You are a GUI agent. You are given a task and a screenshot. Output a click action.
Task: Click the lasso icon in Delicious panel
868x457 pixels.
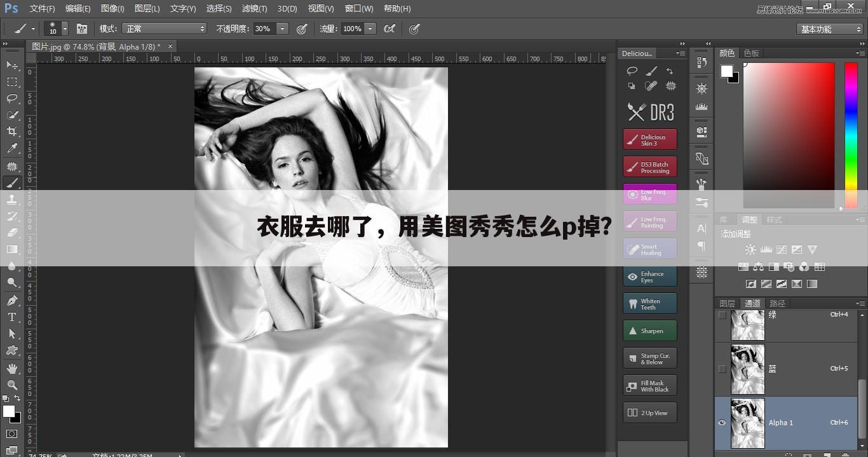[632, 71]
